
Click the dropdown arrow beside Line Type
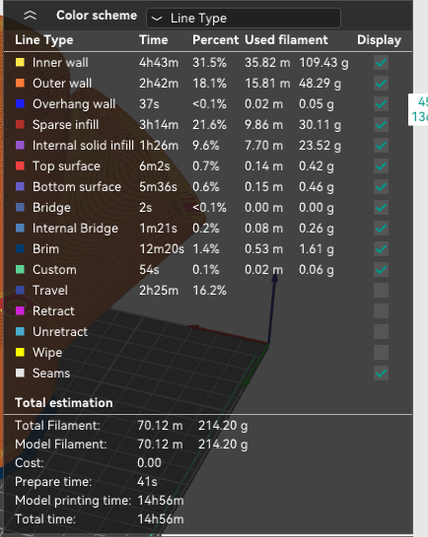pyautogui.click(x=156, y=18)
